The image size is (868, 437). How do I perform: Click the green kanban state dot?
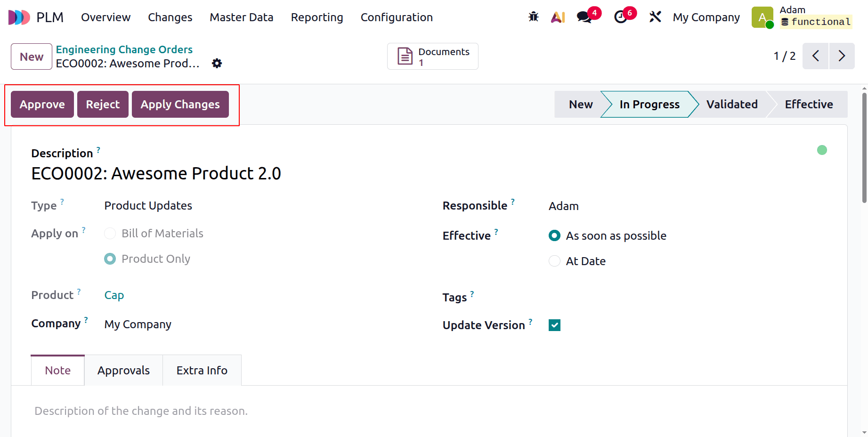click(x=822, y=150)
